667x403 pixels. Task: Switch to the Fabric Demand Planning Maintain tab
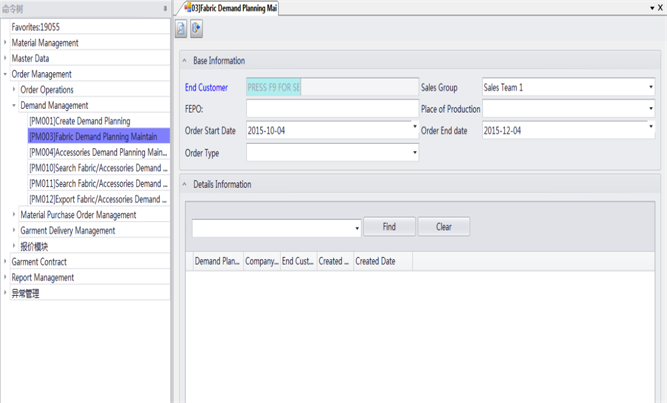click(230, 8)
